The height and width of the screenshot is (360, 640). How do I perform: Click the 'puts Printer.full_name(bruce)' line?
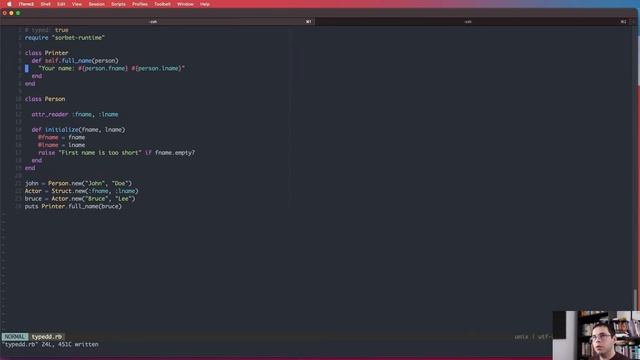[73, 207]
